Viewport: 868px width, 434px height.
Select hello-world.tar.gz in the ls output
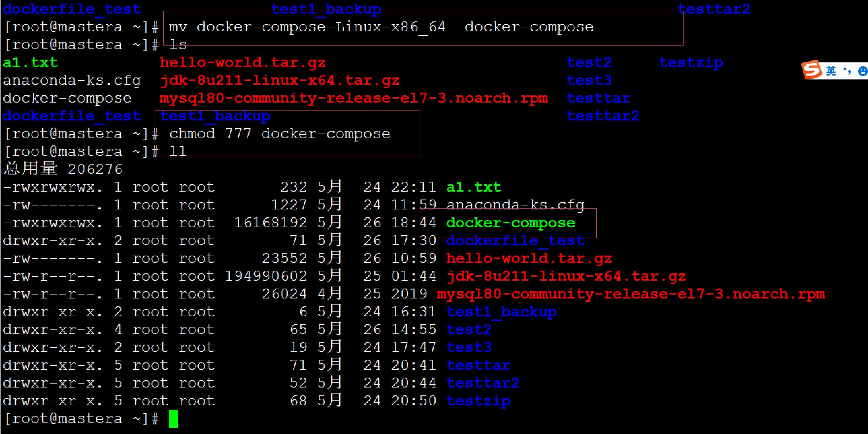243,63
